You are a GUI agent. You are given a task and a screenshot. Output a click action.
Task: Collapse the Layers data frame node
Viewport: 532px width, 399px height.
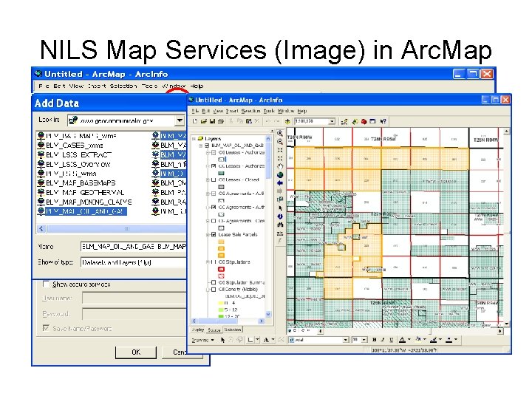tap(194, 138)
